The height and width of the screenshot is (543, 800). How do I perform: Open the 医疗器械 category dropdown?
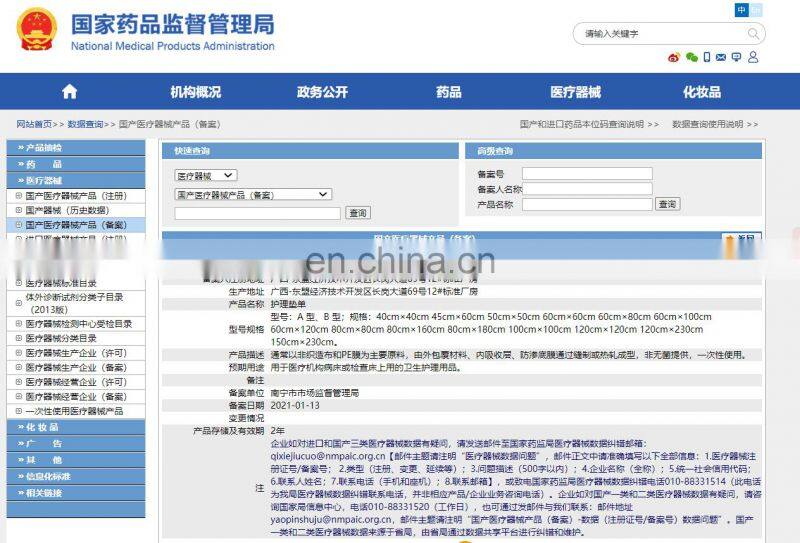[x=206, y=175]
